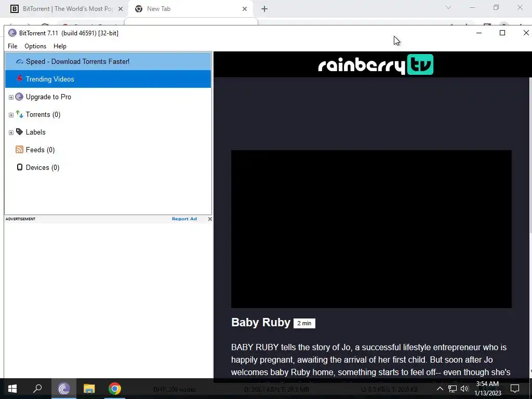Select Torrents (0) in sidebar
This screenshot has height=399, width=532.
[x=43, y=114]
